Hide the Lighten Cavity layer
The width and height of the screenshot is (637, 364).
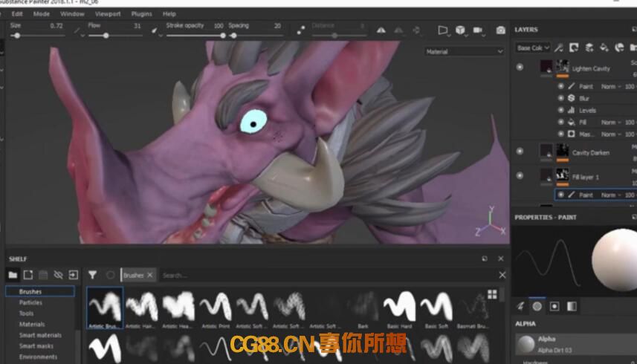pos(520,67)
